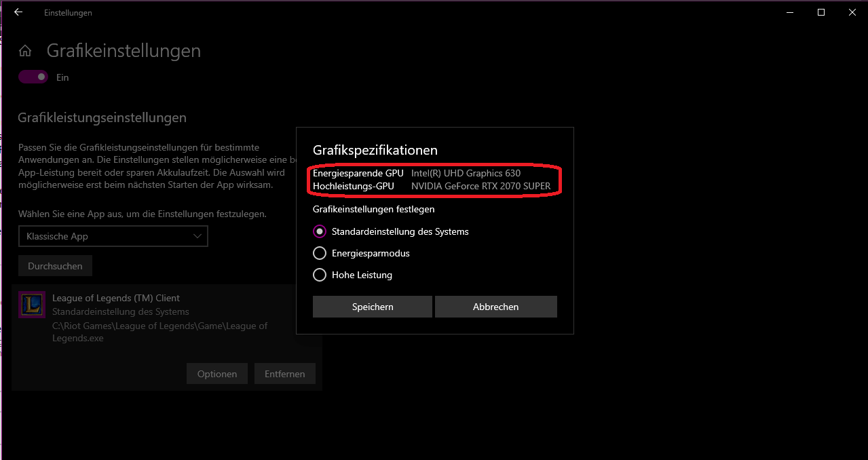
Task: Maximize the Einstellungen window
Action: pyautogui.click(x=821, y=12)
